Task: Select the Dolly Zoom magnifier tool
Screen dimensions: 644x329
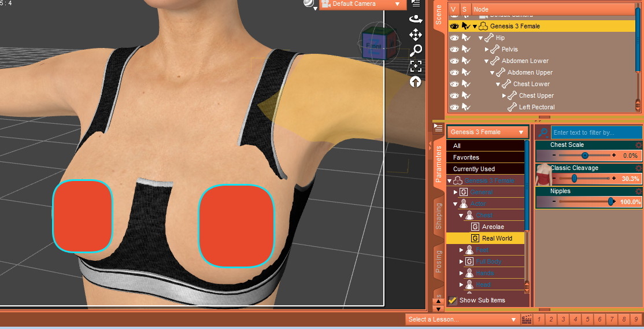Action: click(x=416, y=50)
